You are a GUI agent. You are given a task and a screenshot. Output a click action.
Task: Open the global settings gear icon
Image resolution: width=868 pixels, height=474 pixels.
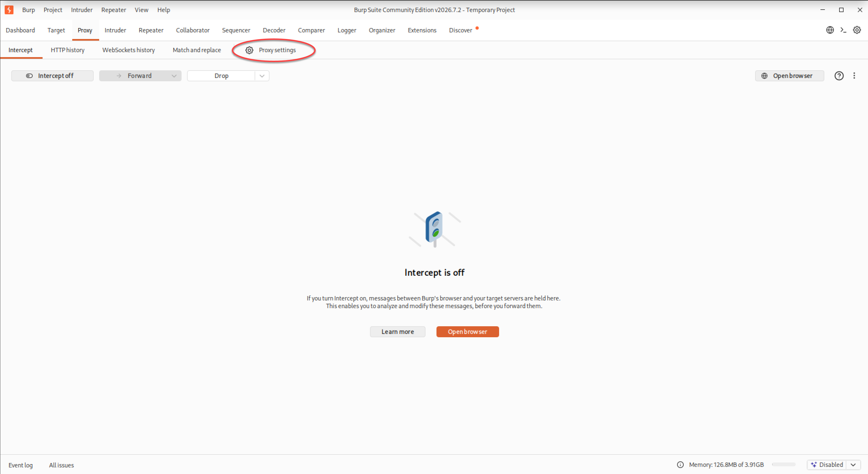[x=857, y=30]
